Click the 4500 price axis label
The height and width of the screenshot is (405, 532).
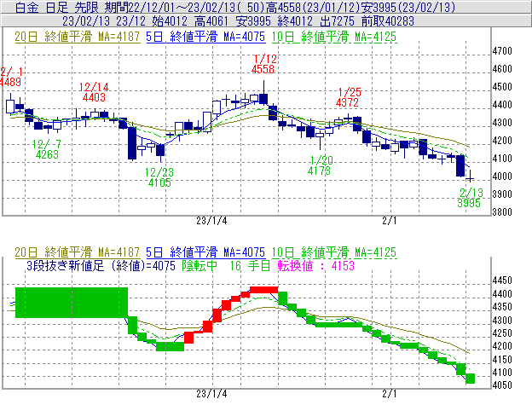[502, 87]
